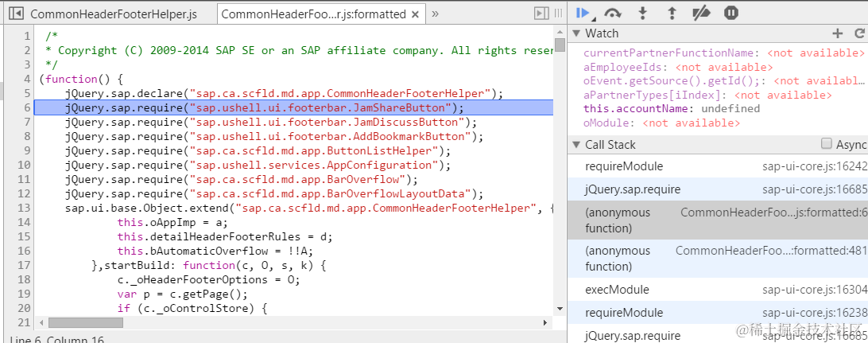This screenshot has height=343, width=868.
Task: Click line number 17 gutter
Action: [x=25, y=266]
